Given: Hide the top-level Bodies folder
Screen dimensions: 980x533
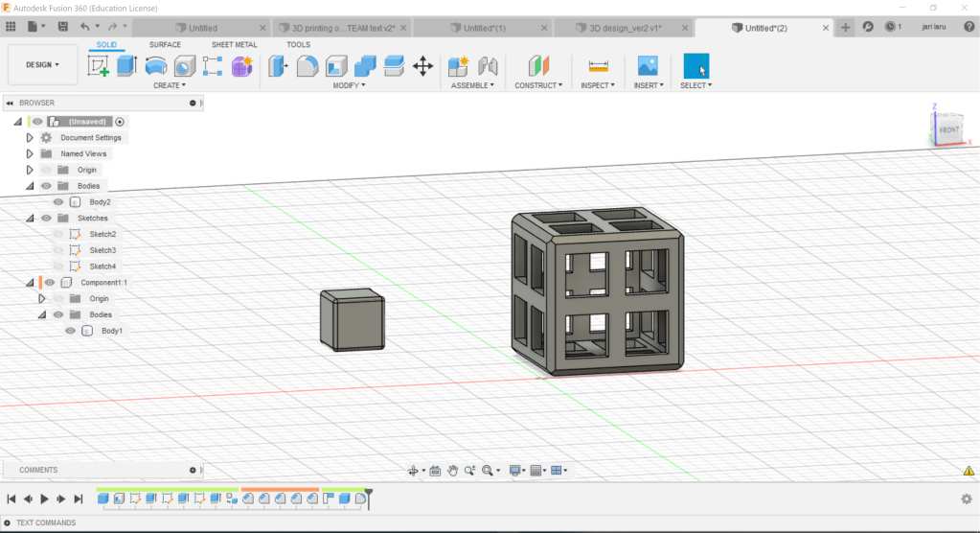Looking at the screenshot, I should point(46,186).
